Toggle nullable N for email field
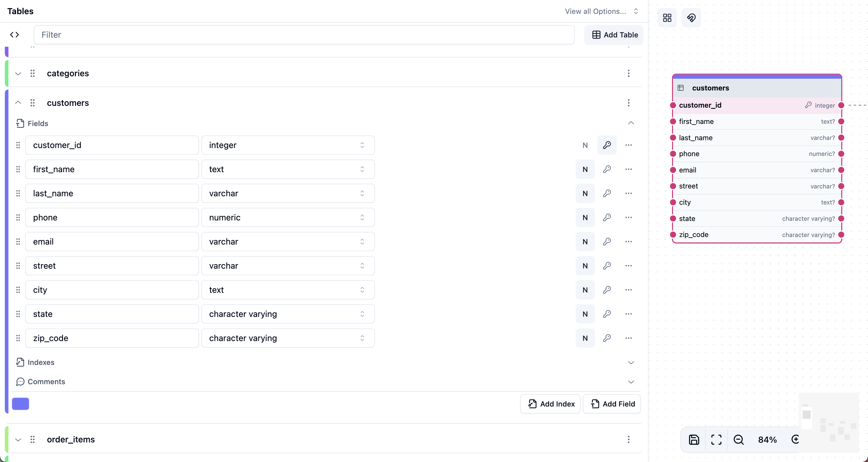Viewport: 868px width, 462px height. point(585,242)
